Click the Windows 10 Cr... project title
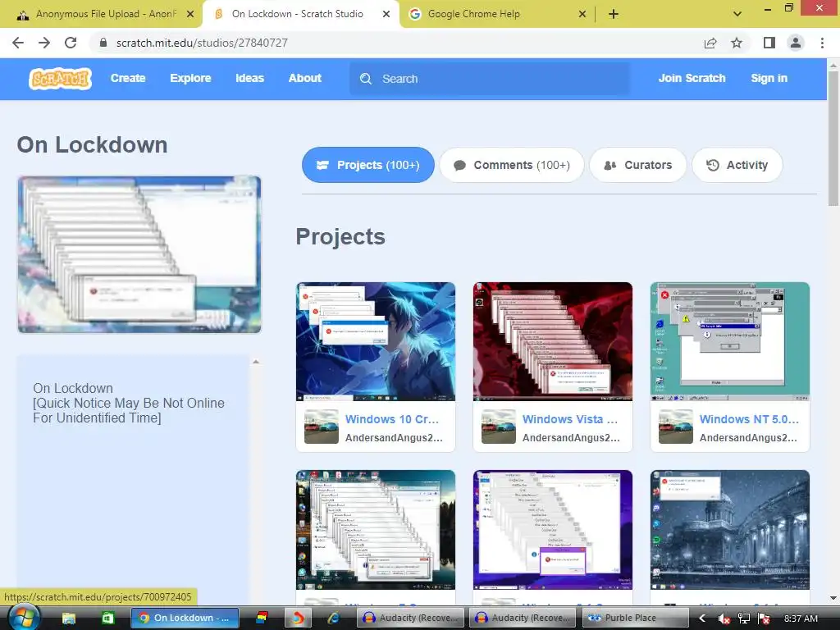The height and width of the screenshot is (630, 840). point(391,419)
